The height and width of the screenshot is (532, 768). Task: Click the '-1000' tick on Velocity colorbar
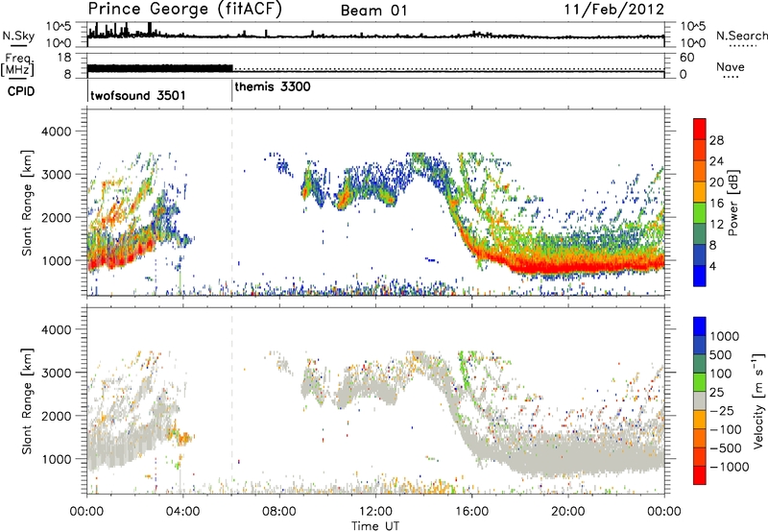tap(729, 467)
